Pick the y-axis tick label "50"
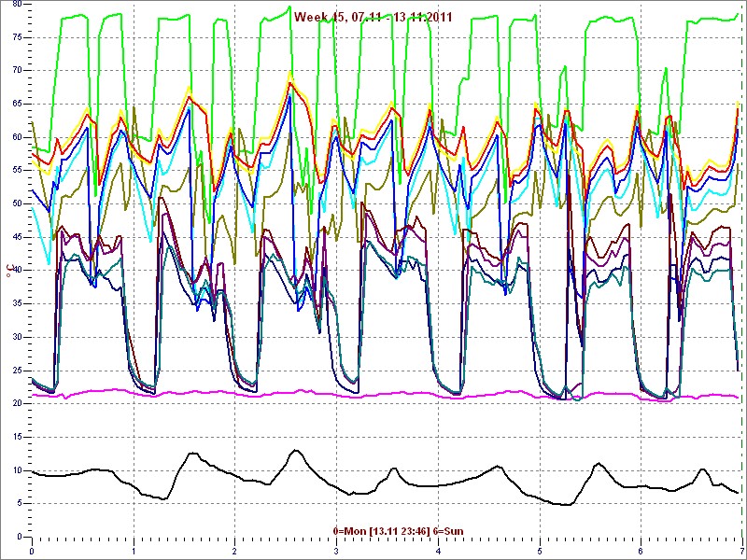 17,203
